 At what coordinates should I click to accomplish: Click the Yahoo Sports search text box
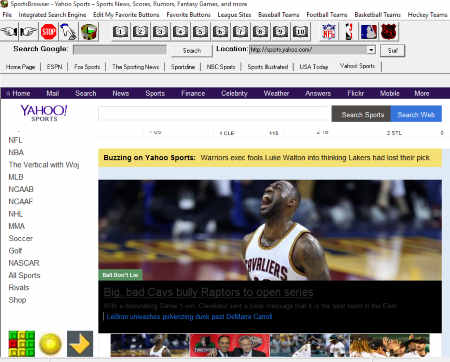pyautogui.click(x=214, y=114)
